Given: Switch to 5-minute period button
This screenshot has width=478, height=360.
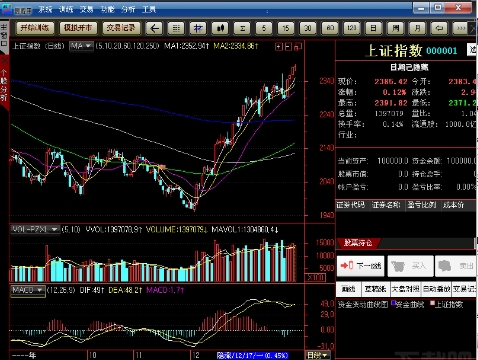Looking at the screenshot, I should (264, 28).
